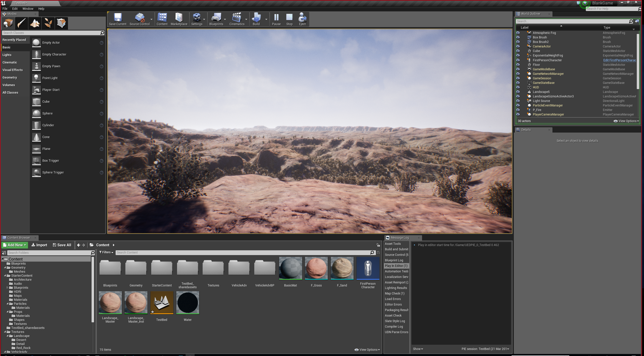Open the Edit menu
The image size is (644, 356).
[15, 9]
